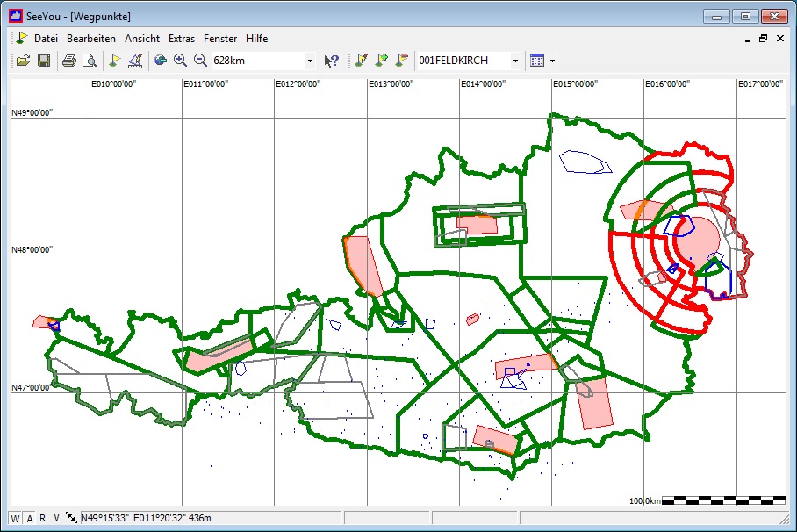Open the Hilfe menu
The width and height of the screenshot is (797, 532).
pos(257,39)
